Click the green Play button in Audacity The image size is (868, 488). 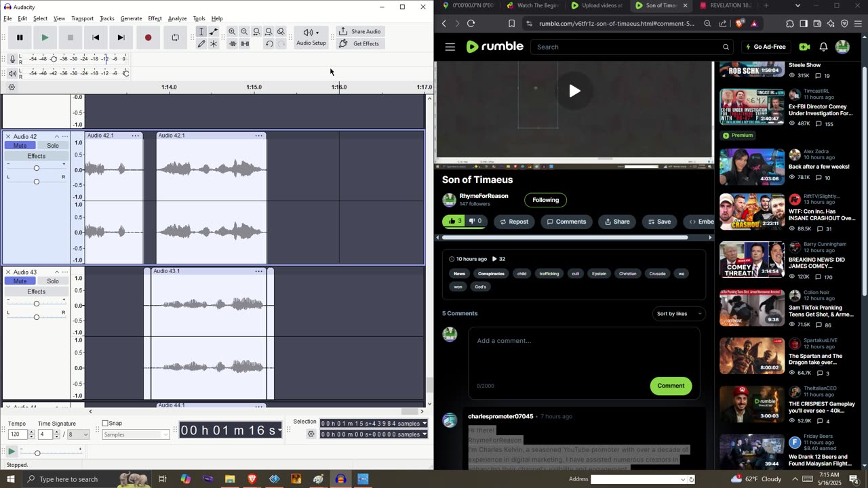pos(45,37)
